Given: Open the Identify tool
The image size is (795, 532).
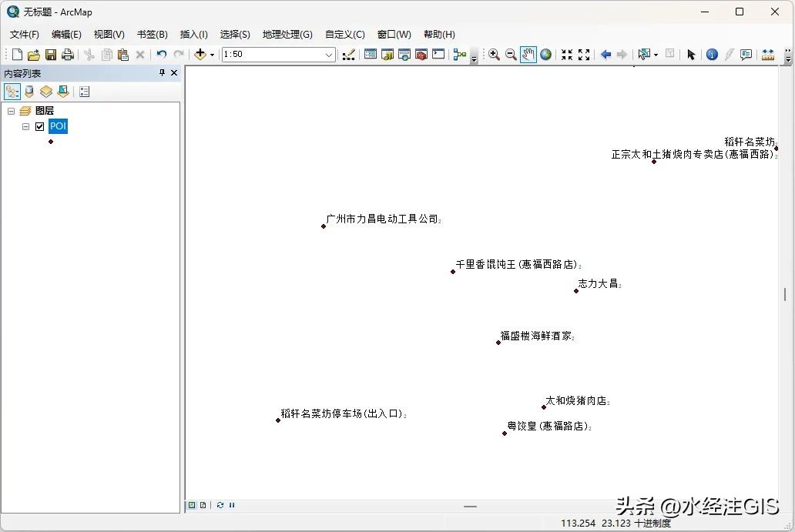Looking at the screenshot, I should [x=712, y=55].
